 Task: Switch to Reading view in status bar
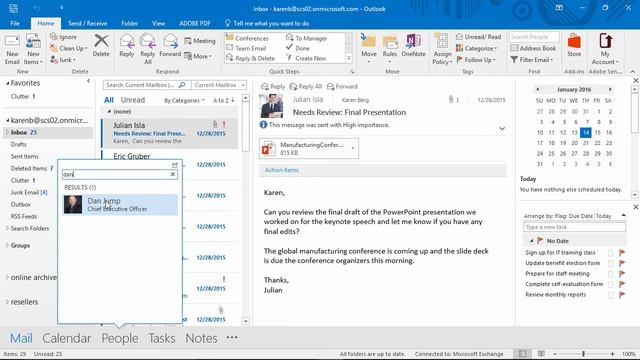coord(541,354)
